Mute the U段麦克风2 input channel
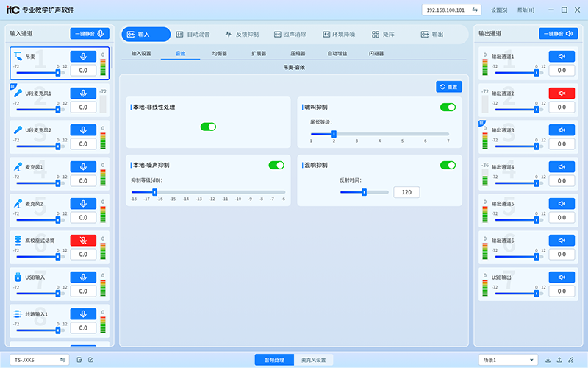The width and height of the screenshot is (588, 368). (x=83, y=130)
